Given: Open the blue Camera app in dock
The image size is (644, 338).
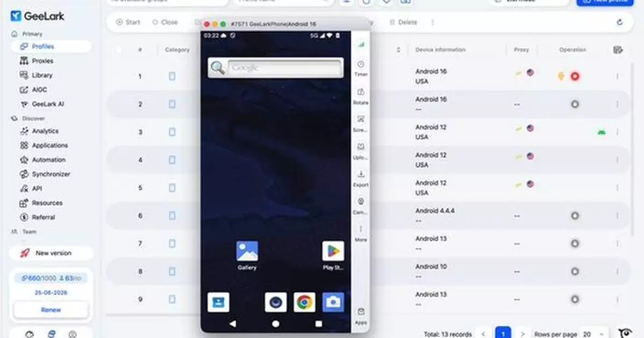Looking at the screenshot, I should (x=333, y=303).
